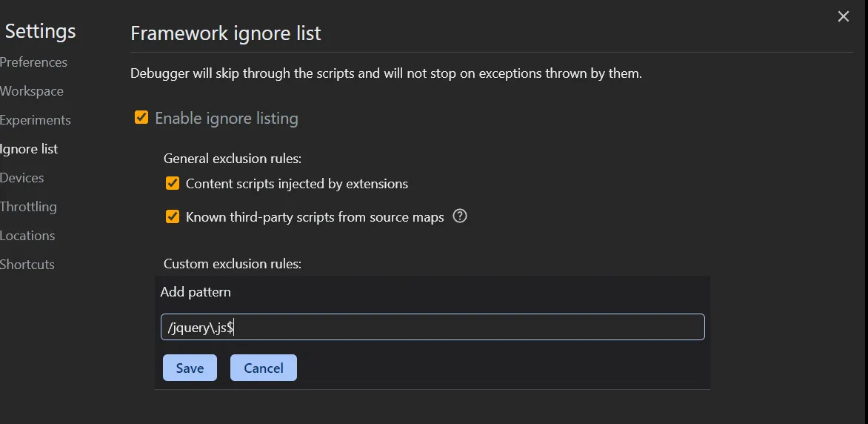The width and height of the screenshot is (868, 424).
Task: Disable the Known third-party scripts checkbox
Action: [173, 216]
